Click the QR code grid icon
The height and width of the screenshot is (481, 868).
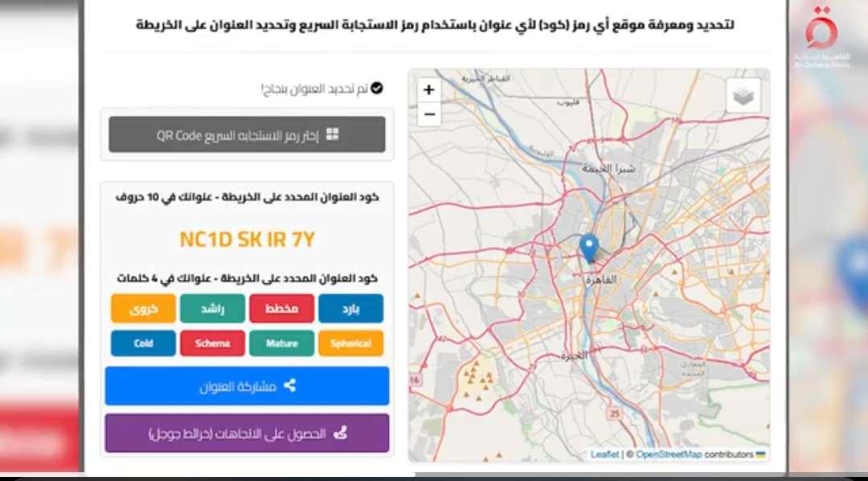(332, 135)
